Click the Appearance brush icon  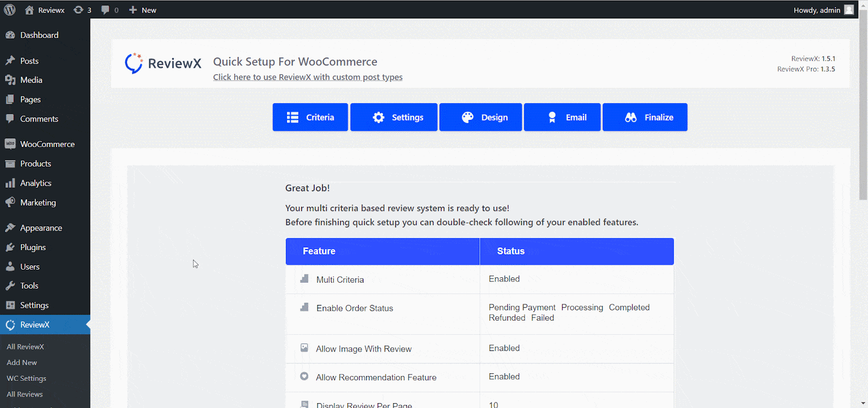pos(10,228)
